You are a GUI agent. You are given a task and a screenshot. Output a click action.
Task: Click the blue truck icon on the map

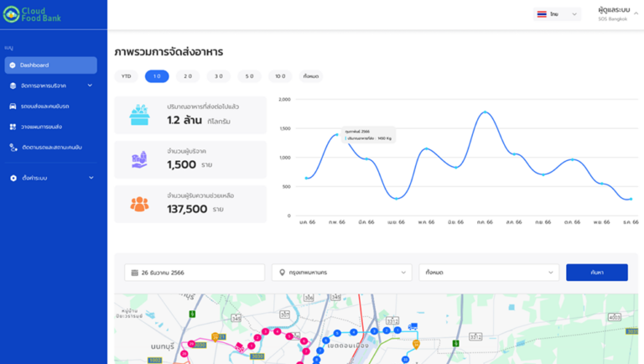click(413, 327)
